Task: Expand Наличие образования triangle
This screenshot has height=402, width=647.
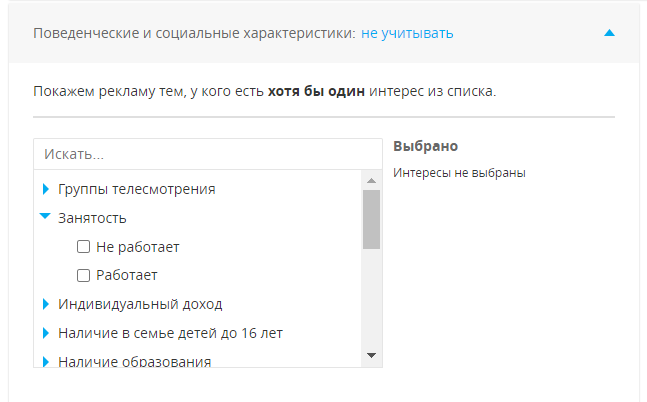Action: pos(46,362)
